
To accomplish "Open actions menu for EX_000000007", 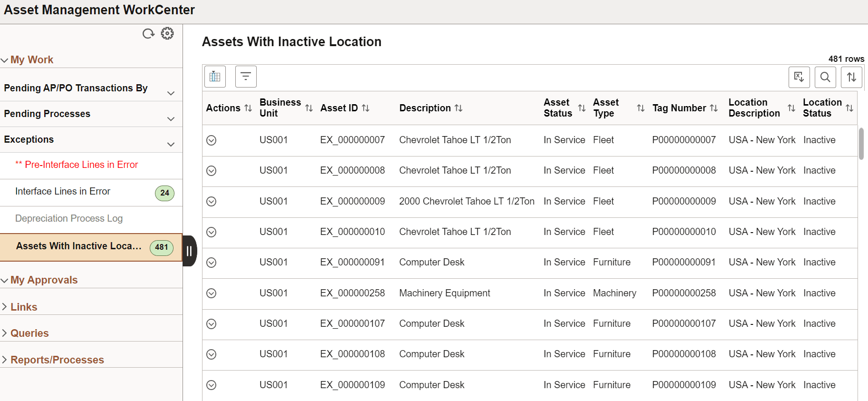I will 212,140.
